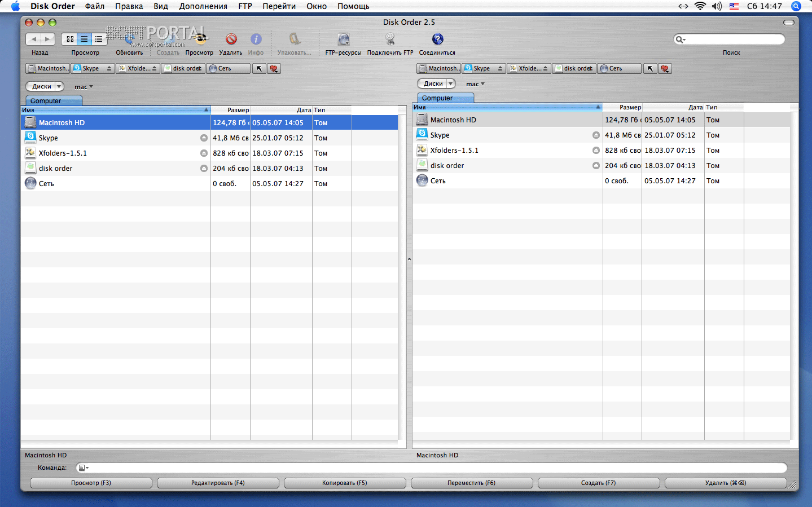Click up-arrow button in right panel drive bar
The image size is (812, 507).
(x=650, y=68)
